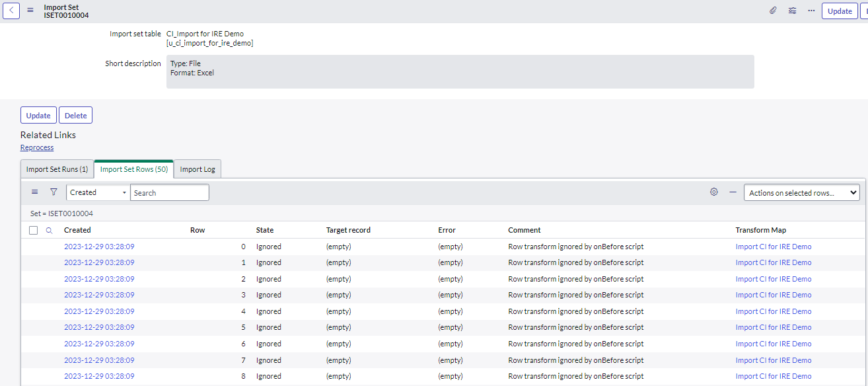This screenshot has height=386, width=868.
Task: Click the filter funnel icon
Action: coord(54,192)
